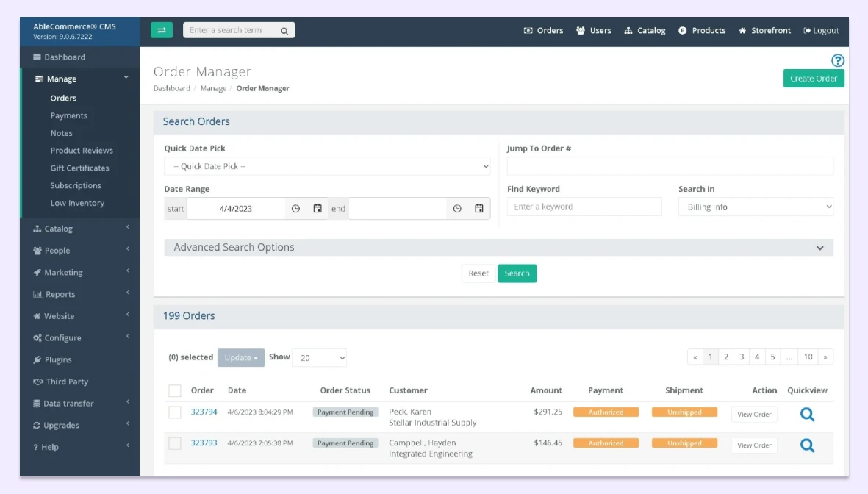Click the clock icon next to end date

tap(456, 208)
